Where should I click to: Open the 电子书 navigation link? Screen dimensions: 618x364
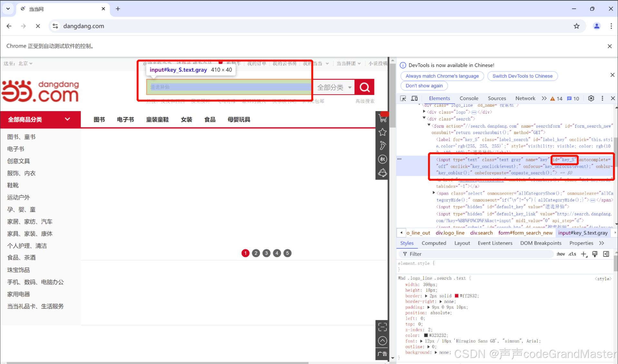[125, 120]
